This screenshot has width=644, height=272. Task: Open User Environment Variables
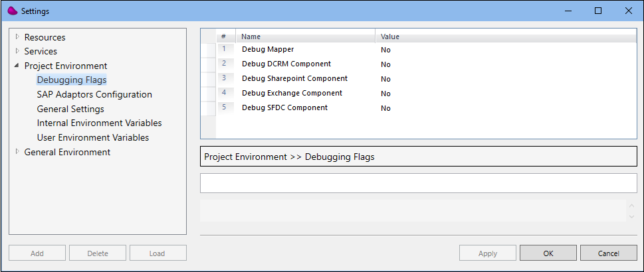coord(93,137)
